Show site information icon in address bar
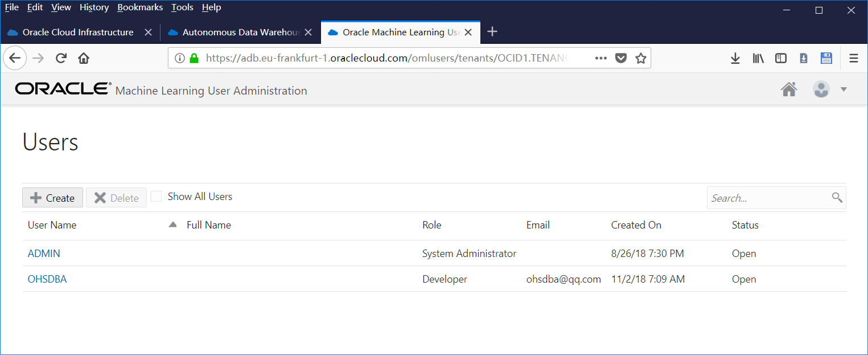The width and height of the screenshot is (868, 355). click(180, 58)
